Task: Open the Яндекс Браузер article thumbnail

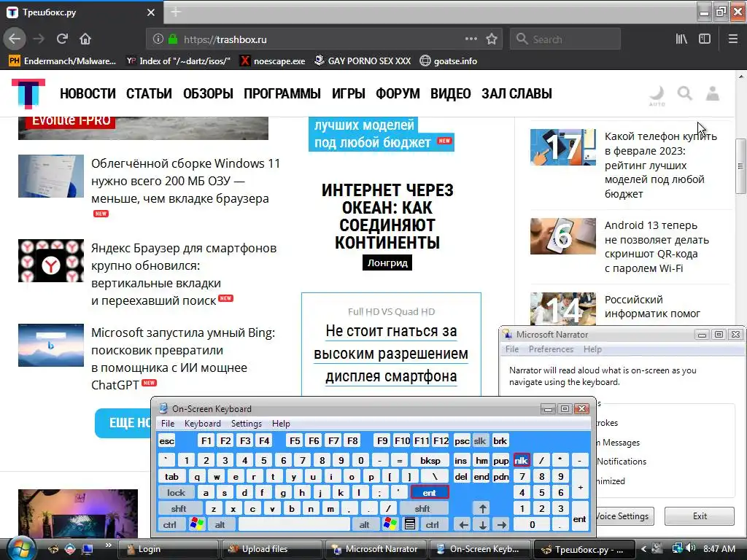Action: [x=51, y=260]
